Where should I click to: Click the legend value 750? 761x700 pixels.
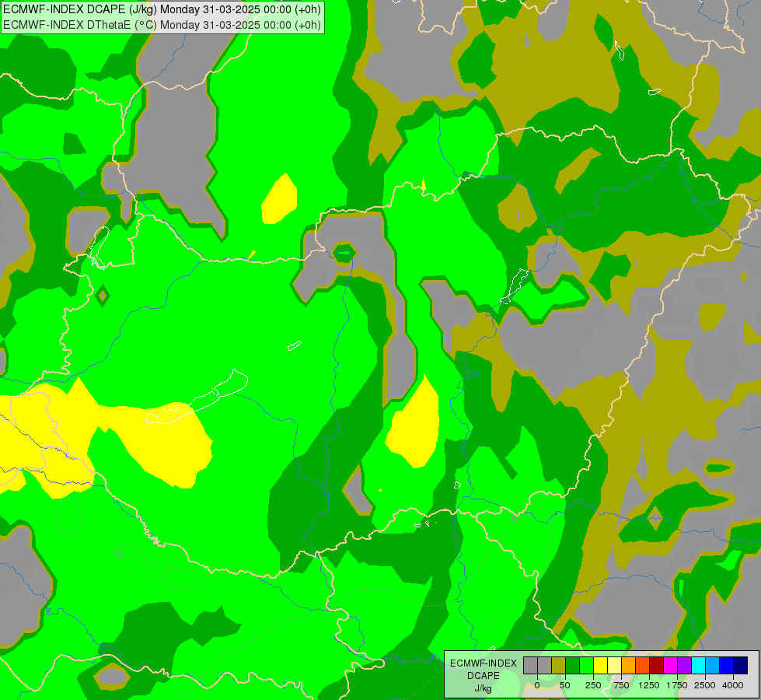tap(621, 685)
